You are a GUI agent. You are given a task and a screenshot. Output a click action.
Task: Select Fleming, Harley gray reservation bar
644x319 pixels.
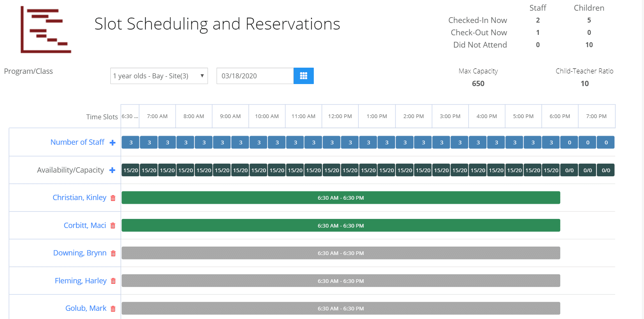tap(340, 281)
